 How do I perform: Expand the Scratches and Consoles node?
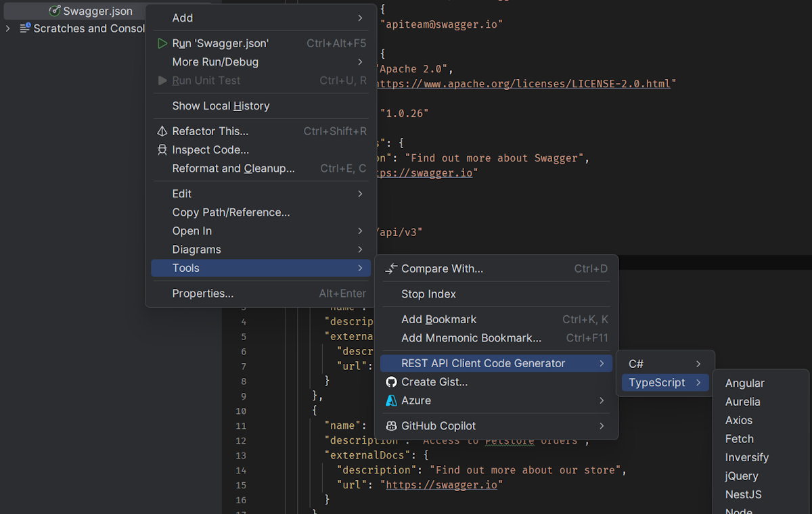coord(7,28)
